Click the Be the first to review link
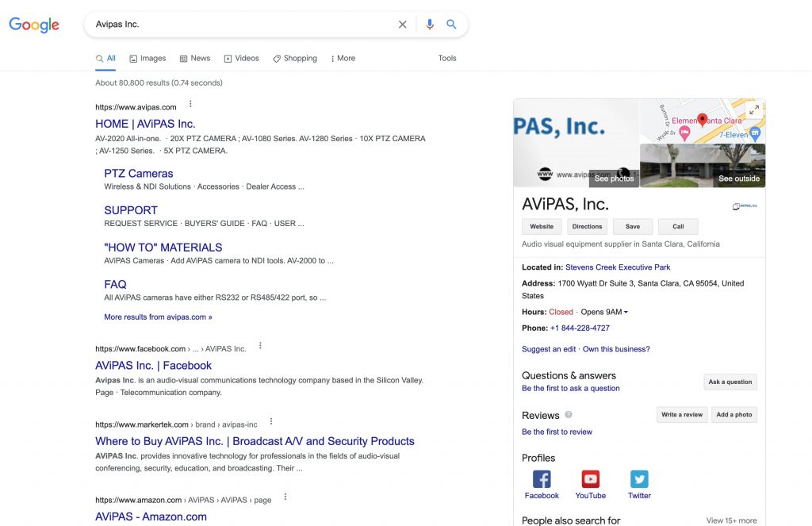 point(557,432)
